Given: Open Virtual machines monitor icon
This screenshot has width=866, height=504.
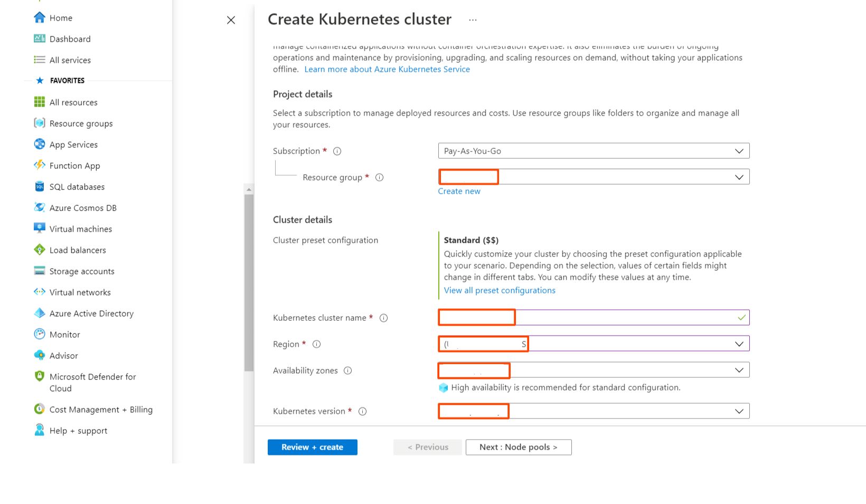Looking at the screenshot, I should click(x=40, y=229).
